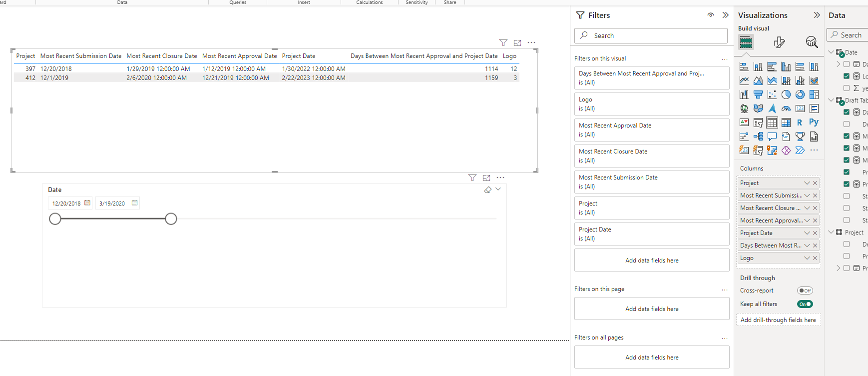Open focus mode on the table visual
Image resolution: width=868 pixels, height=376 pixels.
click(x=517, y=43)
